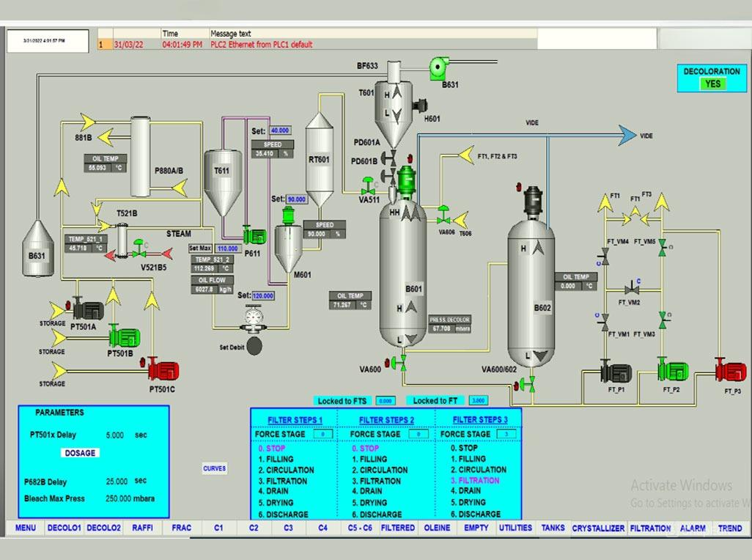Image resolution: width=752 pixels, height=560 pixels.
Task: Select 3. FILTRATION in Filter Steps 3
Action: pyautogui.click(x=474, y=481)
